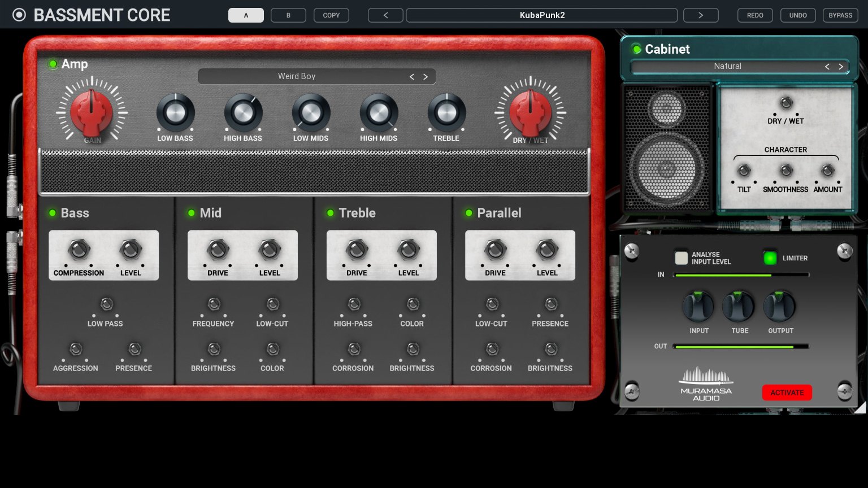Click the Mid DRIVE knob

pyautogui.click(x=218, y=249)
